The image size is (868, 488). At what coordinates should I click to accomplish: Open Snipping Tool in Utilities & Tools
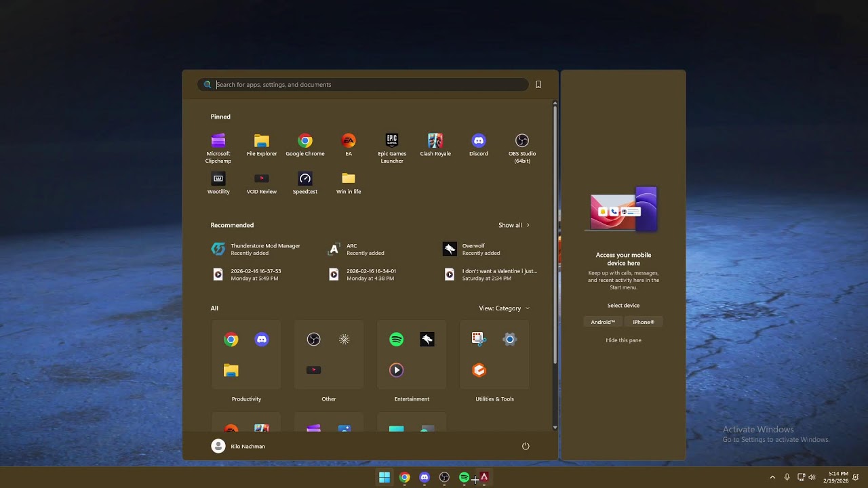pyautogui.click(x=479, y=340)
